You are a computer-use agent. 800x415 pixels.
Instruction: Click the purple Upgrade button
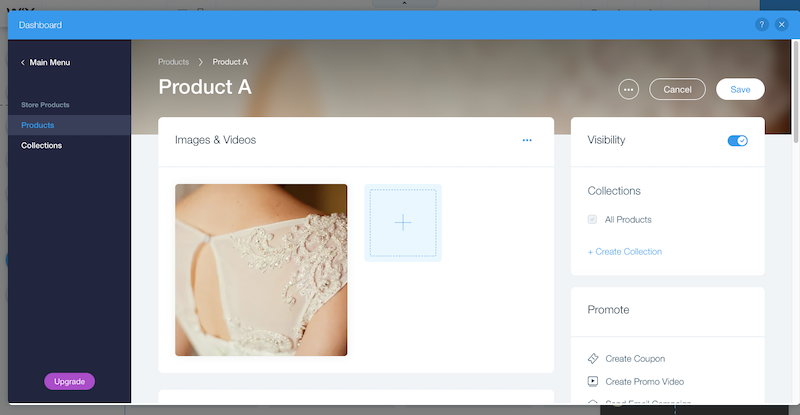point(69,381)
